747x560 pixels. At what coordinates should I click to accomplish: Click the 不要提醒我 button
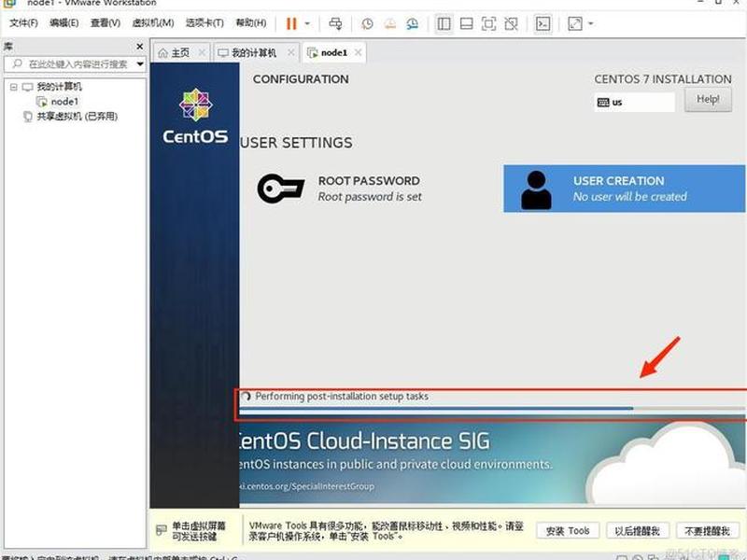[708, 530]
